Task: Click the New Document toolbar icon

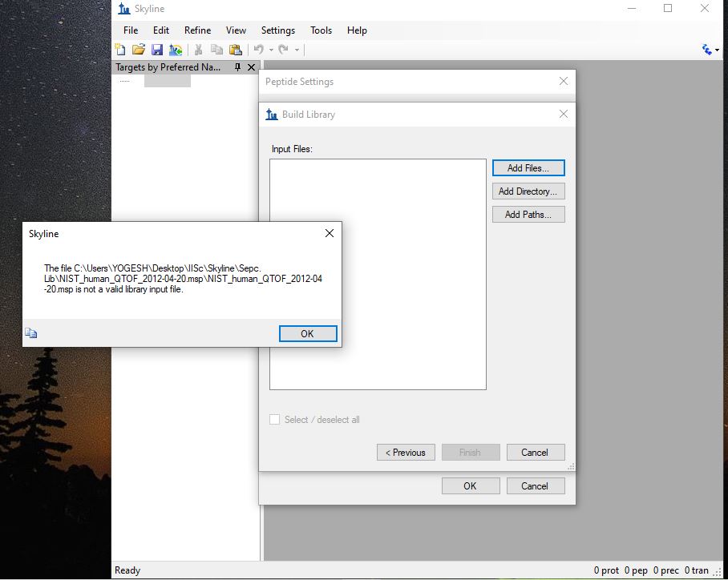Action: pyautogui.click(x=120, y=49)
